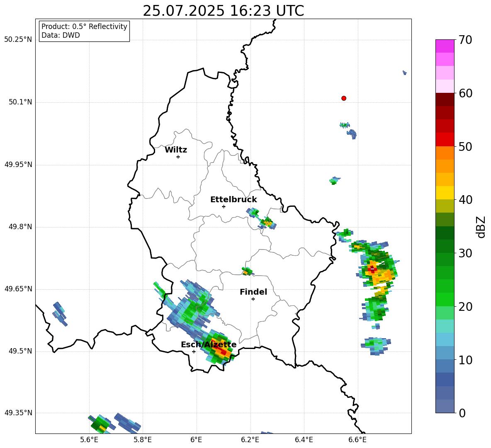
Task: Click the red storm core near Esch/Alzette
Action: point(221,349)
